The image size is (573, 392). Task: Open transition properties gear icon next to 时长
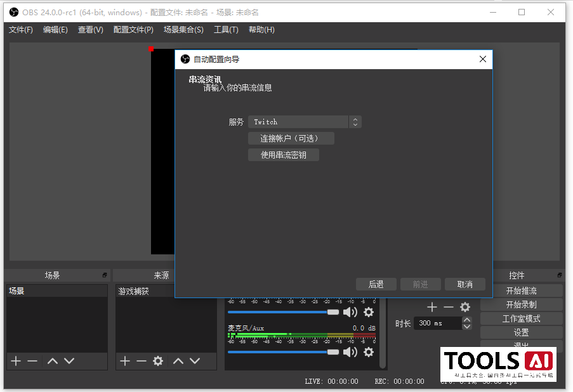[x=464, y=306]
